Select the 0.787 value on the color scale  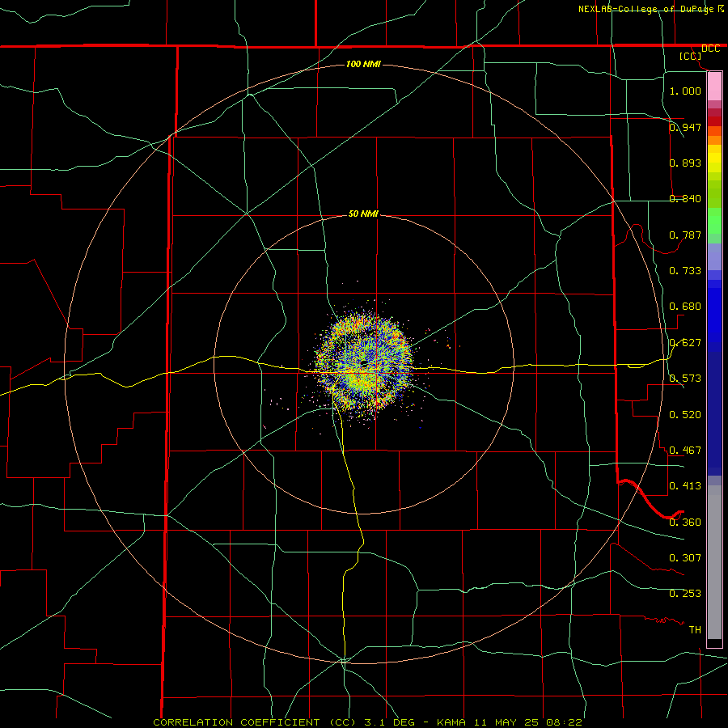pyautogui.click(x=685, y=235)
